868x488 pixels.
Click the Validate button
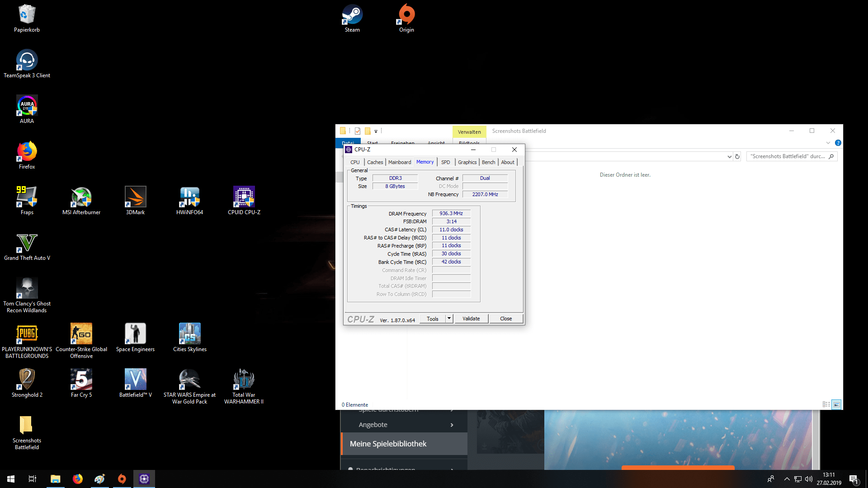point(471,319)
